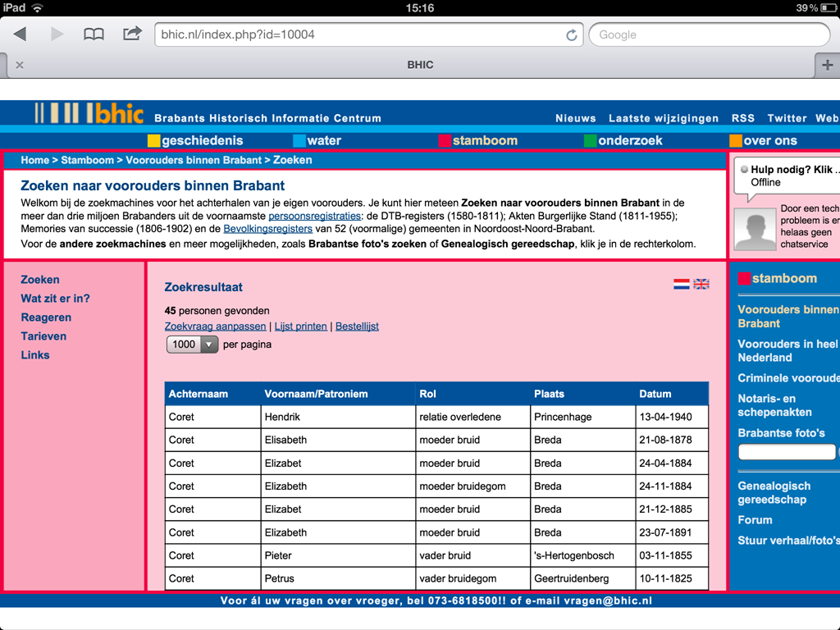Open Laatste wijzigingen link
Viewport: 840px width, 630px height.
coord(663,118)
